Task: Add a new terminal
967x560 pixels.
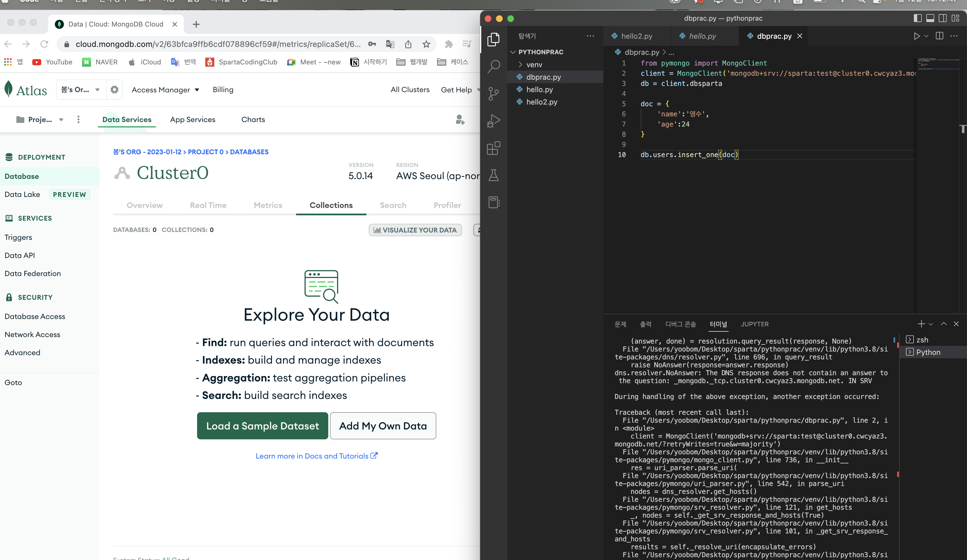Action: (x=921, y=324)
